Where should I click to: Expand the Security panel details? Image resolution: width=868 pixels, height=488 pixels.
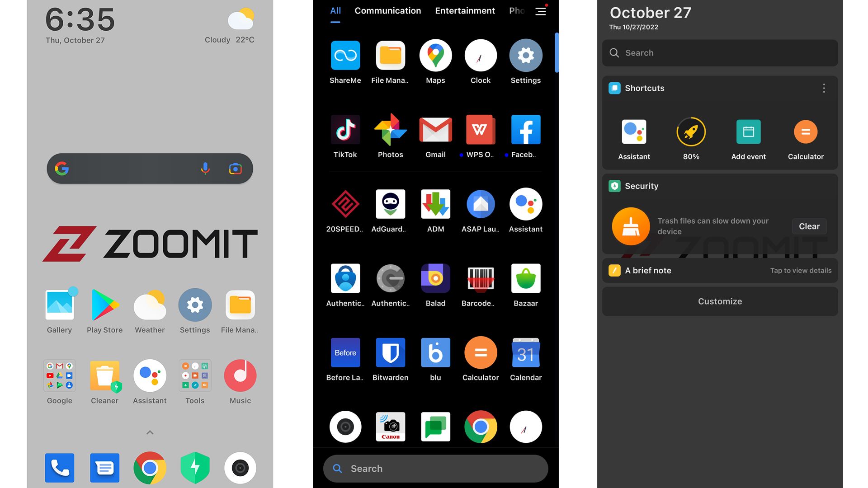[x=642, y=186]
